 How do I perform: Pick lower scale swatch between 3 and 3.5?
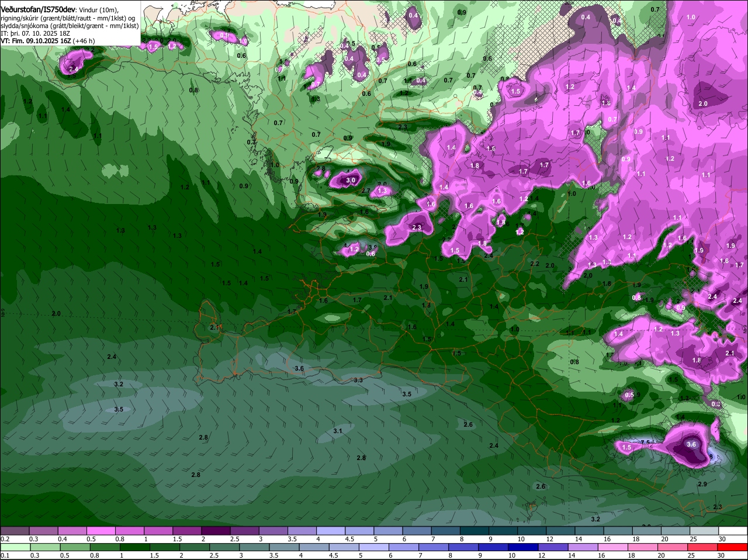click(x=254, y=547)
